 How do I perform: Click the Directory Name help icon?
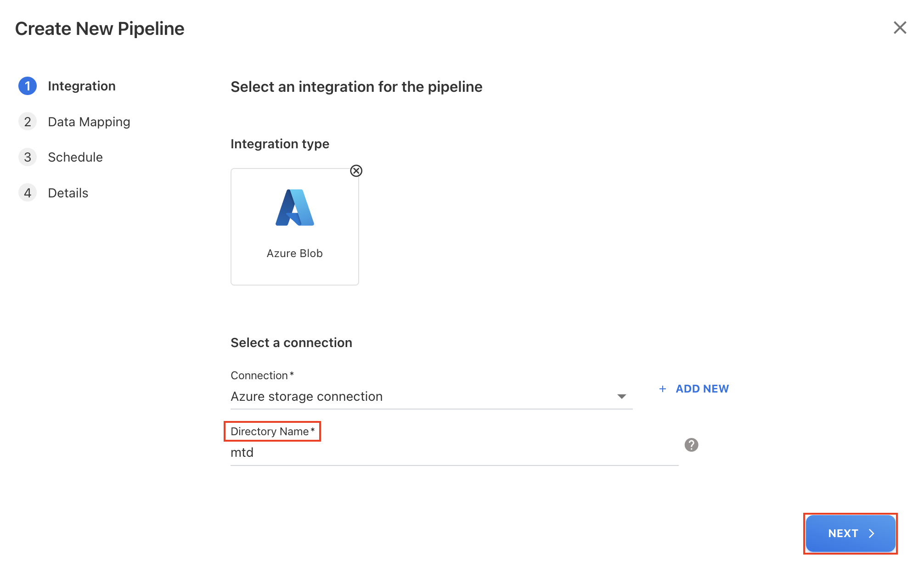[x=691, y=445]
